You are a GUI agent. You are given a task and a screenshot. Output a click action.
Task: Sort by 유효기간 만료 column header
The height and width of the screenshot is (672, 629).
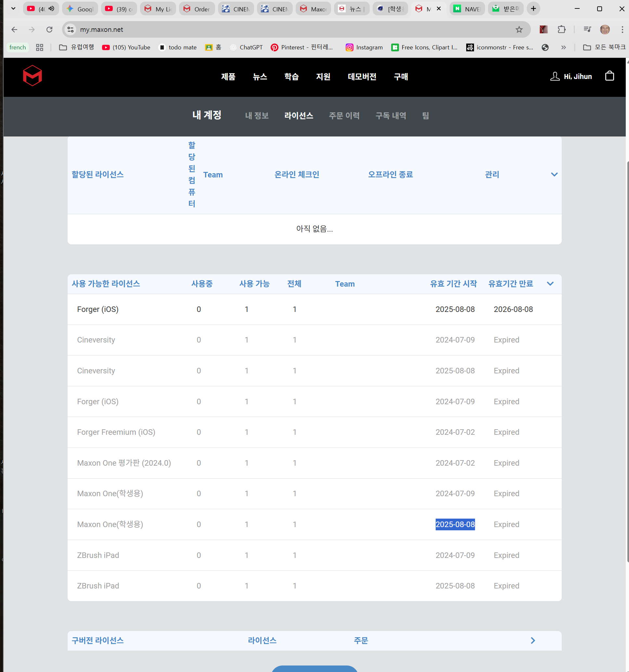tap(510, 284)
